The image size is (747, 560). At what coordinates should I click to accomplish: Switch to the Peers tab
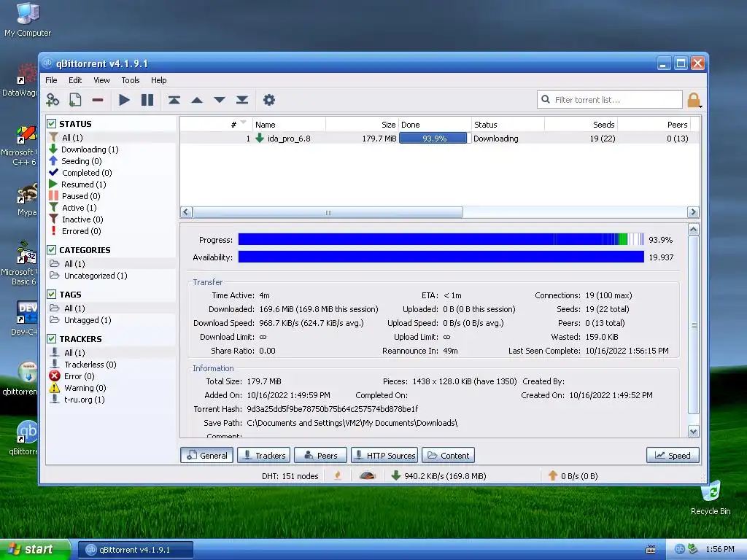tap(320, 455)
